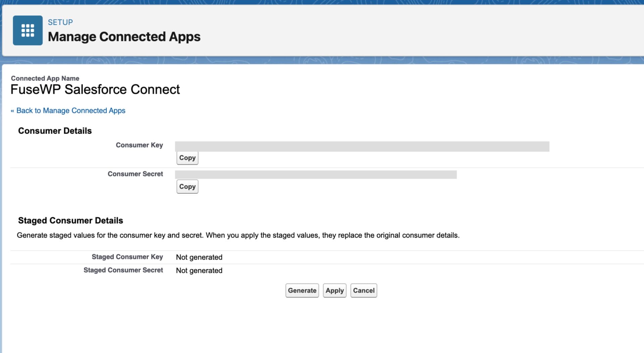644x353 pixels.
Task: Click the Staged Consumer Secret label
Action: [123, 270]
